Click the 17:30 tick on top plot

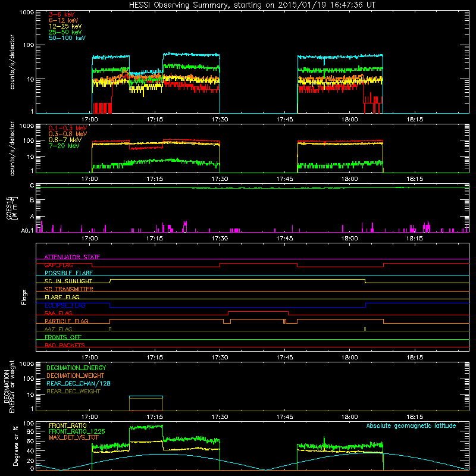pyautogui.click(x=220, y=120)
